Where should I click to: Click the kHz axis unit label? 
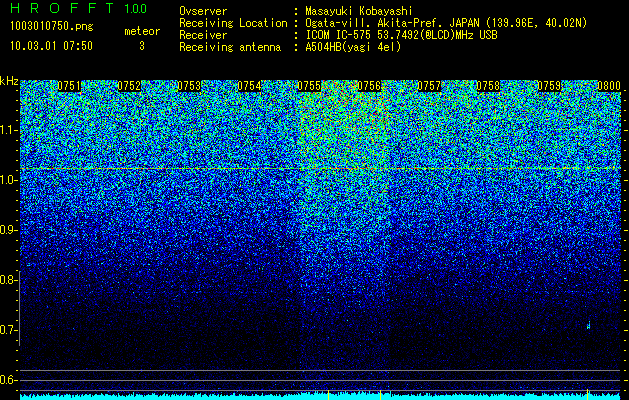[x=9, y=81]
